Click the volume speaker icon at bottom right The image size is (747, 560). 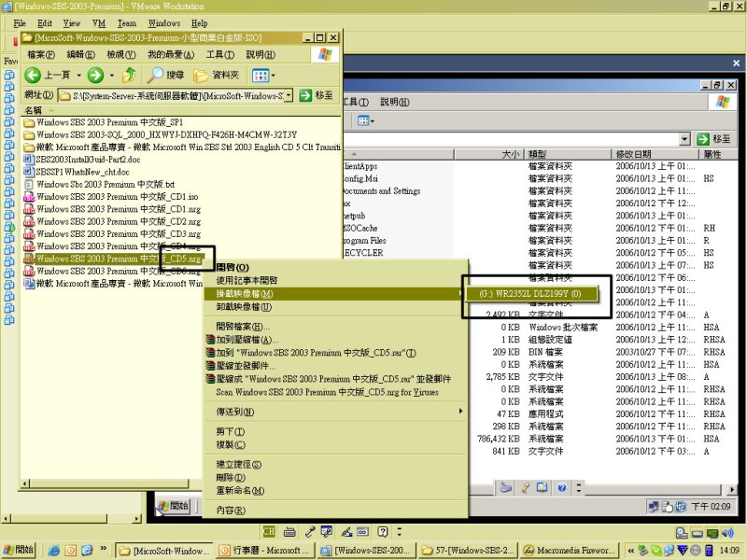point(727,533)
